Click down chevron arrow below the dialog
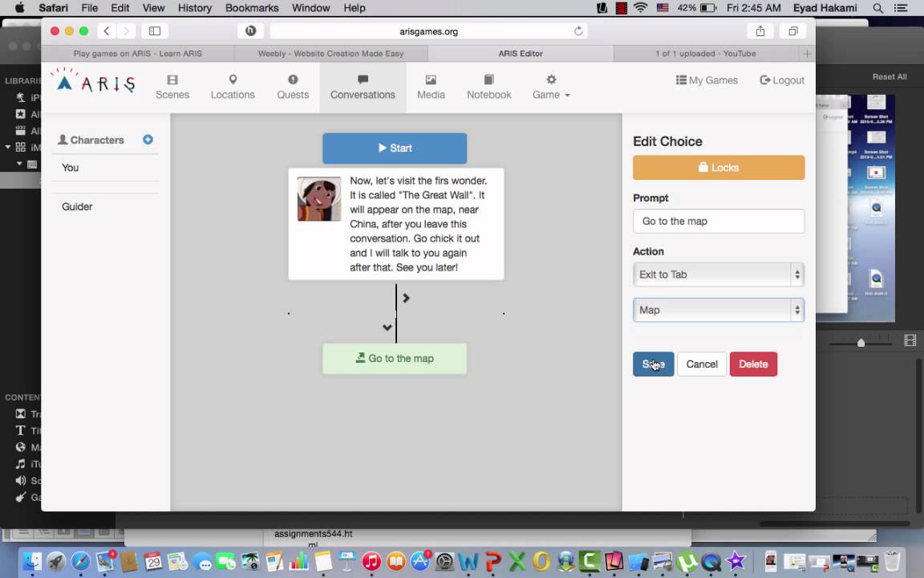Viewport: 924px width, 578px height. (387, 327)
